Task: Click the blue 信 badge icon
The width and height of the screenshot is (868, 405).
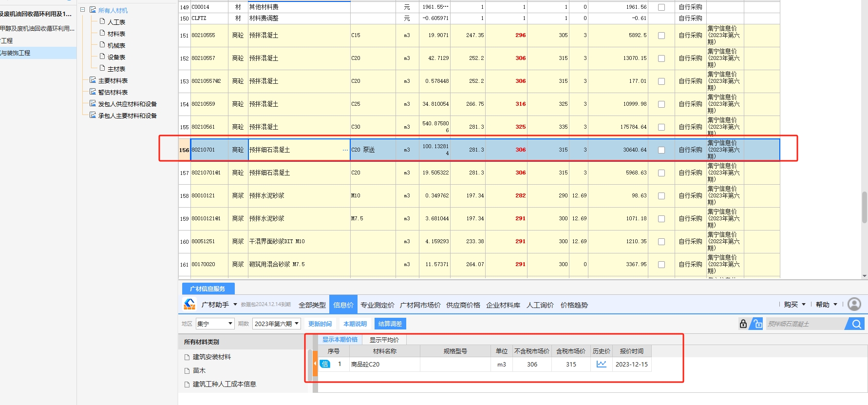Action: [325, 364]
